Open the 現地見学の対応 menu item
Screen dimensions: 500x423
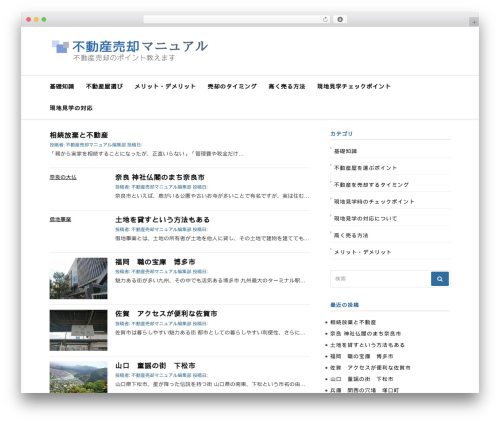[x=71, y=108]
